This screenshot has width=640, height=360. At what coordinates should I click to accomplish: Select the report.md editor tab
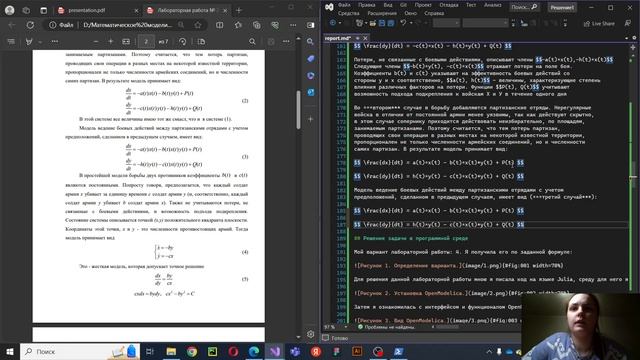[x=337, y=38]
